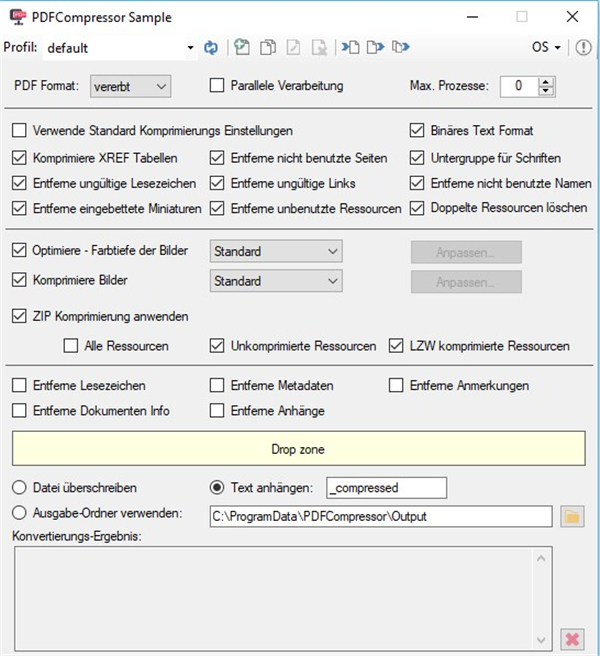
Task: Select the Datei überschreiben radio button
Action: (18, 488)
